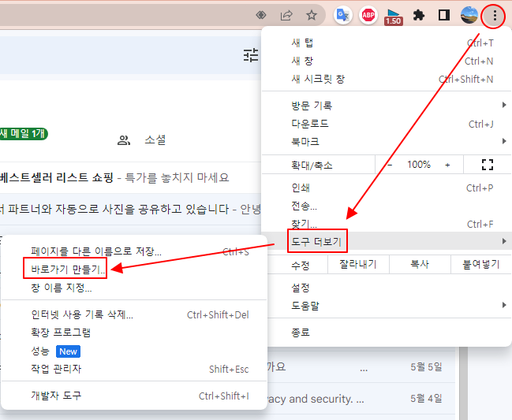Image resolution: width=512 pixels, height=420 pixels.
Task: Click the 새 메일 1개 green badge
Action: 24,133
